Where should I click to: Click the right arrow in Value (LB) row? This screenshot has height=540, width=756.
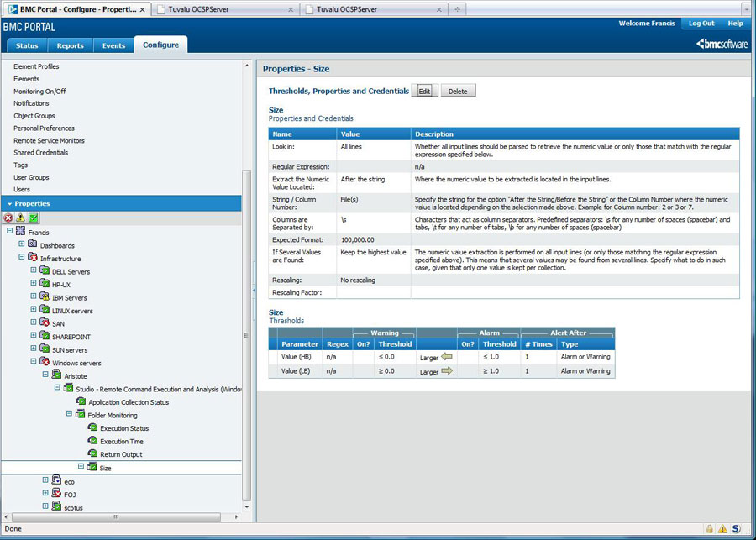(446, 370)
